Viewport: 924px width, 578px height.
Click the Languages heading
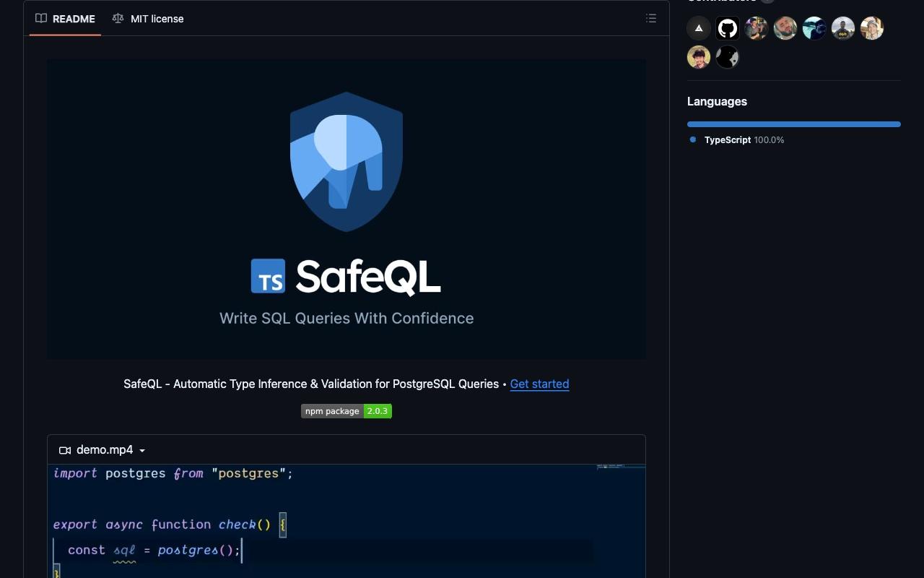pos(717,101)
